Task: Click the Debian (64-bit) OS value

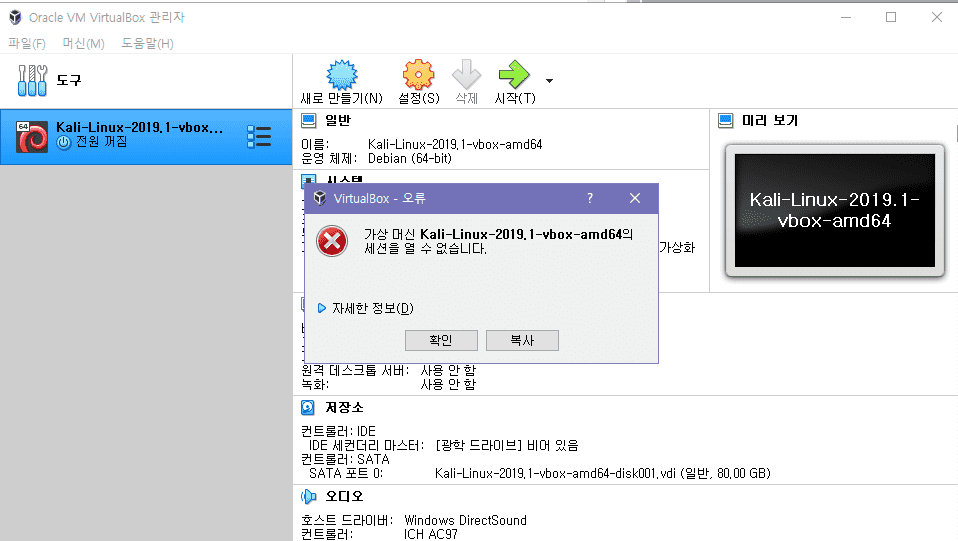Action: [409, 158]
